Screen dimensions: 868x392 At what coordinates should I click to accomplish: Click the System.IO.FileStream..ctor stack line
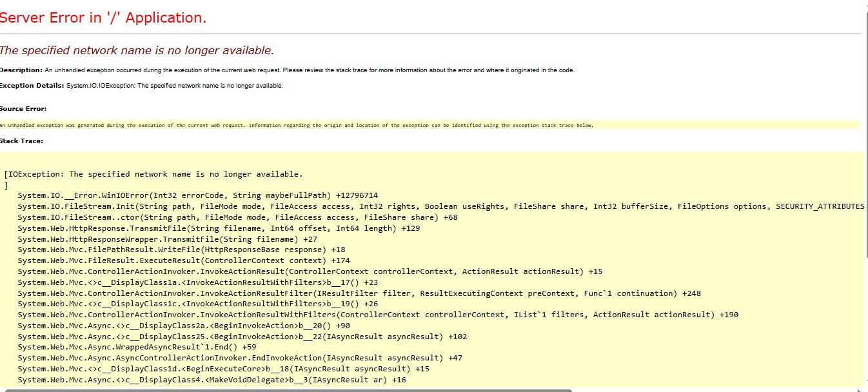point(237,217)
